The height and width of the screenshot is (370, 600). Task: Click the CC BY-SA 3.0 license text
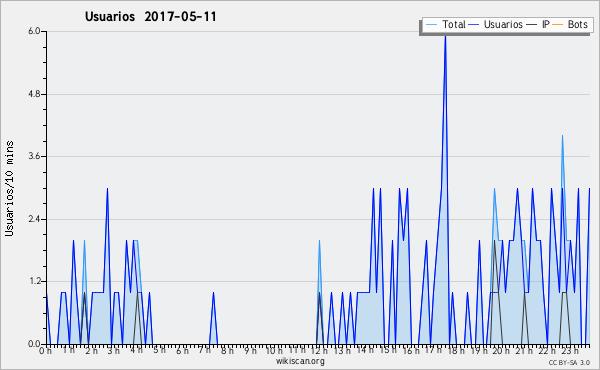click(x=569, y=362)
